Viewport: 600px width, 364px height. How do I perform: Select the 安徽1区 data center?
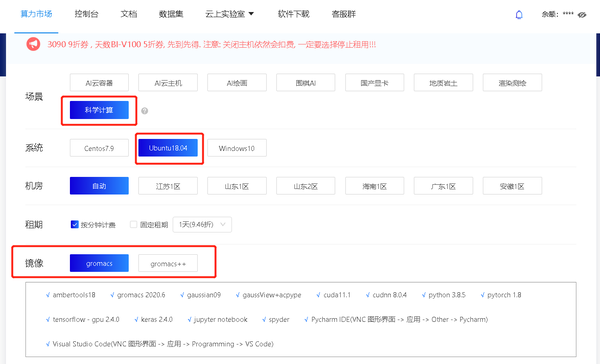click(512, 186)
